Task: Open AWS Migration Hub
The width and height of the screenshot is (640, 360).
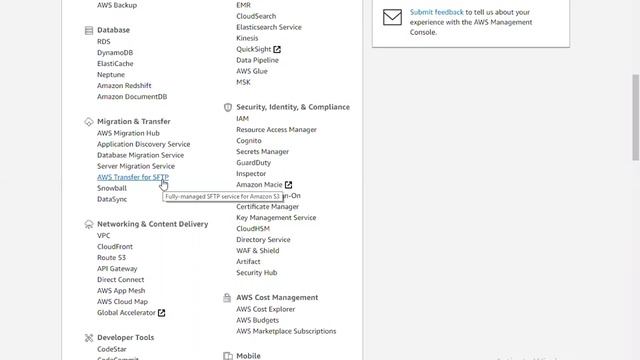Action: [128, 133]
